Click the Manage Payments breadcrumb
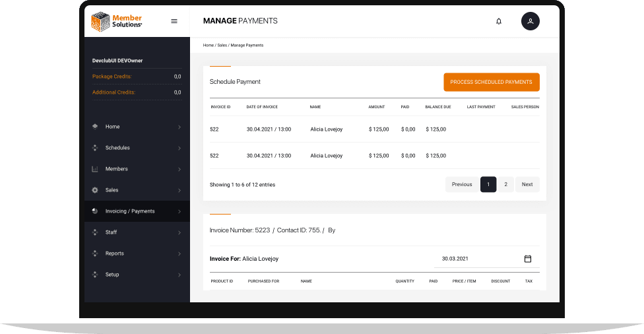The height and width of the screenshot is (334, 644). click(247, 45)
